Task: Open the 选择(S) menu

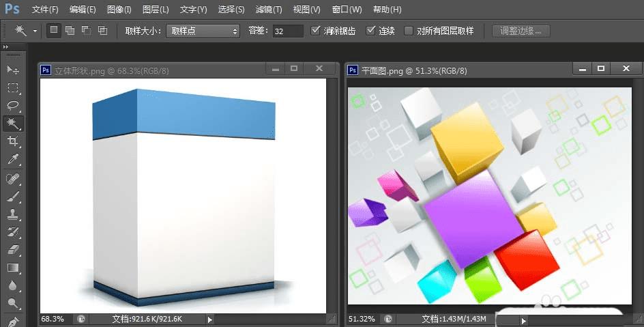Action: click(x=231, y=9)
